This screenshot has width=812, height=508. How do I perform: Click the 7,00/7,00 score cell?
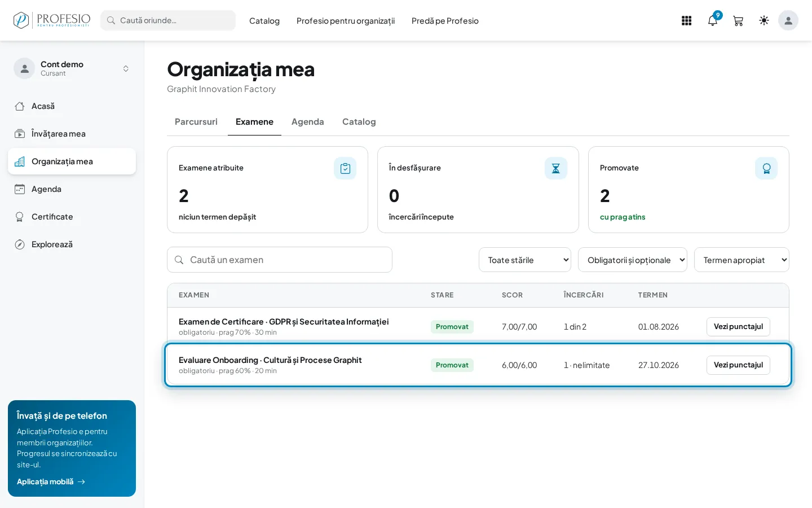pos(519,327)
